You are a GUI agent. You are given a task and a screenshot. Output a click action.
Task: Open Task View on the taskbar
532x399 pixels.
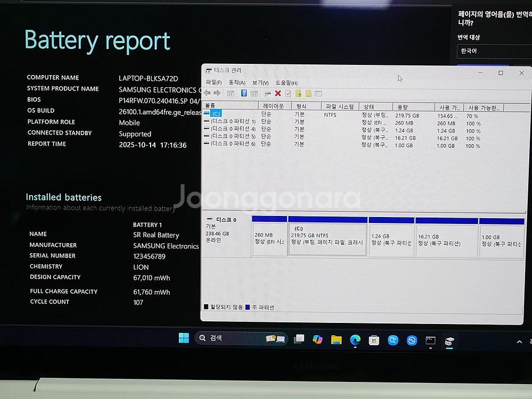coord(299,339)
